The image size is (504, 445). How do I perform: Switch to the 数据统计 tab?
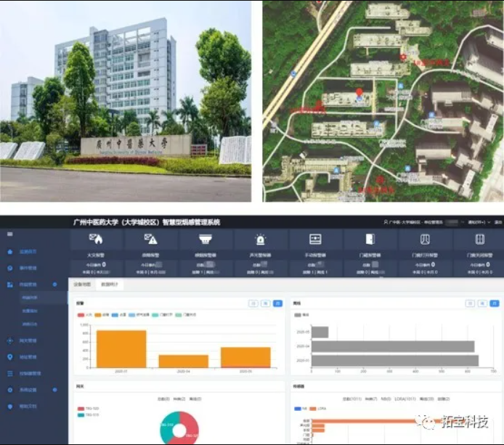(111, 285)
